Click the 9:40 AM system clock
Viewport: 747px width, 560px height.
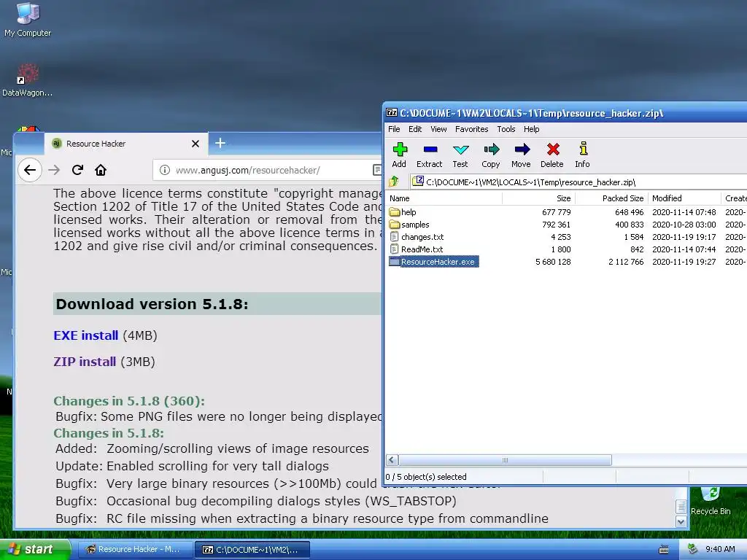[x=720, y=549]
